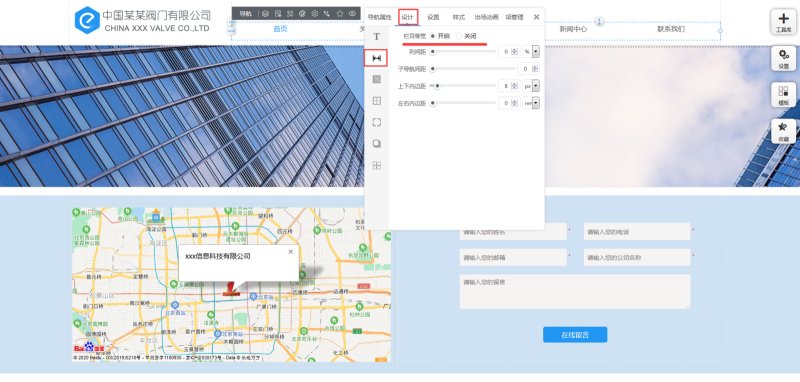Open the 收藏 favorites star panel
The height and width of the screenshot is (382, 800).
783,132
